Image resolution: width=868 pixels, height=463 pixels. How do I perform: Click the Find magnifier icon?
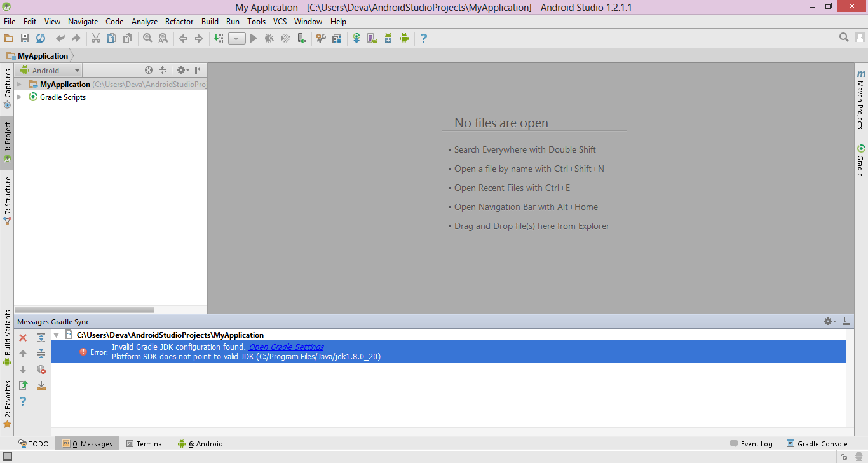point(147,38)
